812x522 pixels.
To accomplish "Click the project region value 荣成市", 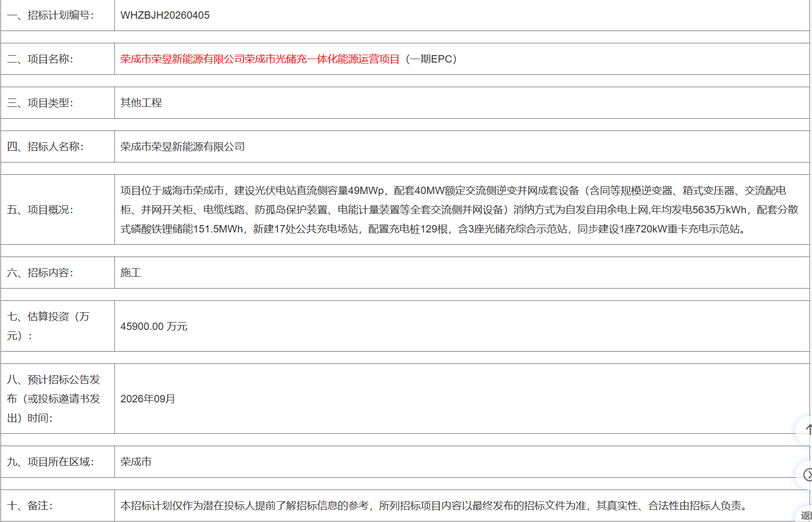I will (136, 462).
